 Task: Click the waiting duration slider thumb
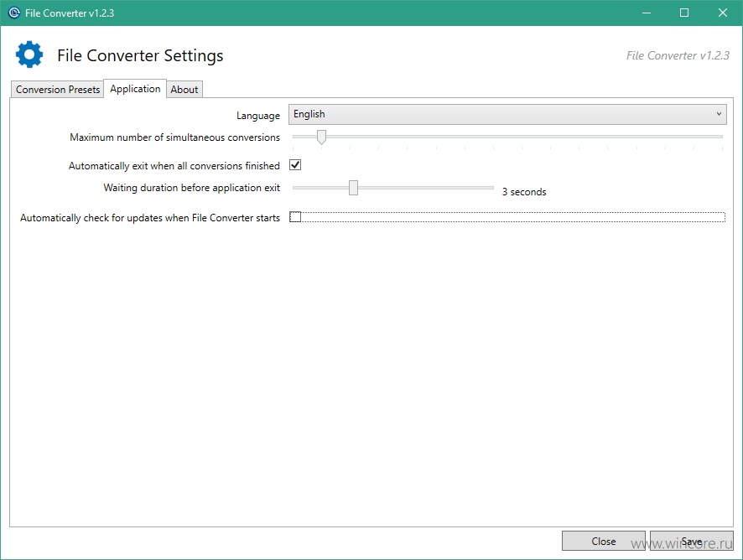[x=353, y=188]
